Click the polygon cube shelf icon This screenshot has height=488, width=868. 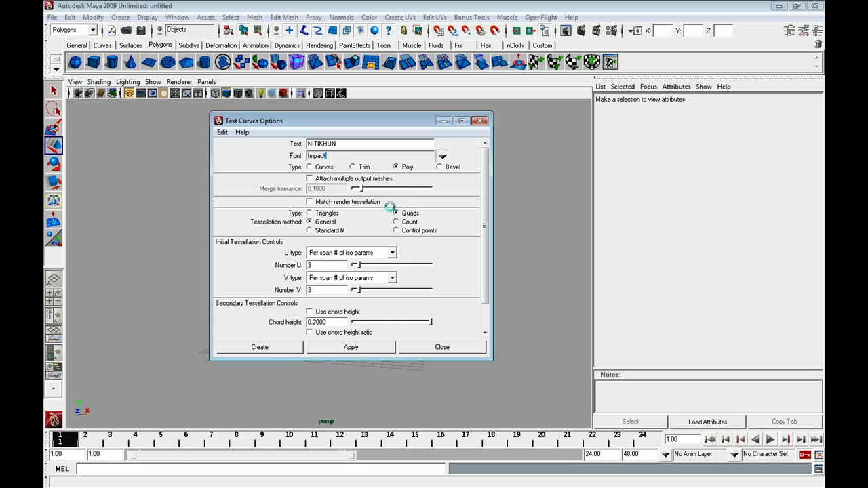(94, 62)
